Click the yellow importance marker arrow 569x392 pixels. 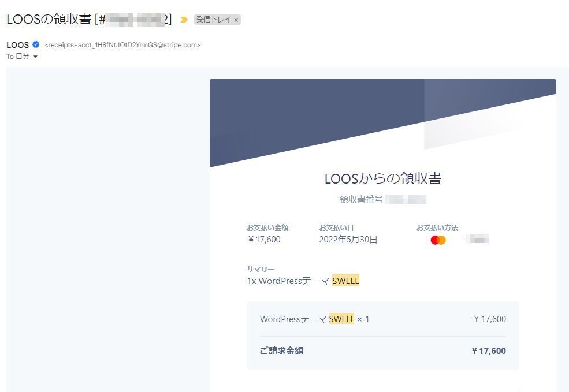pyautogui.click(x=184, y=20)
